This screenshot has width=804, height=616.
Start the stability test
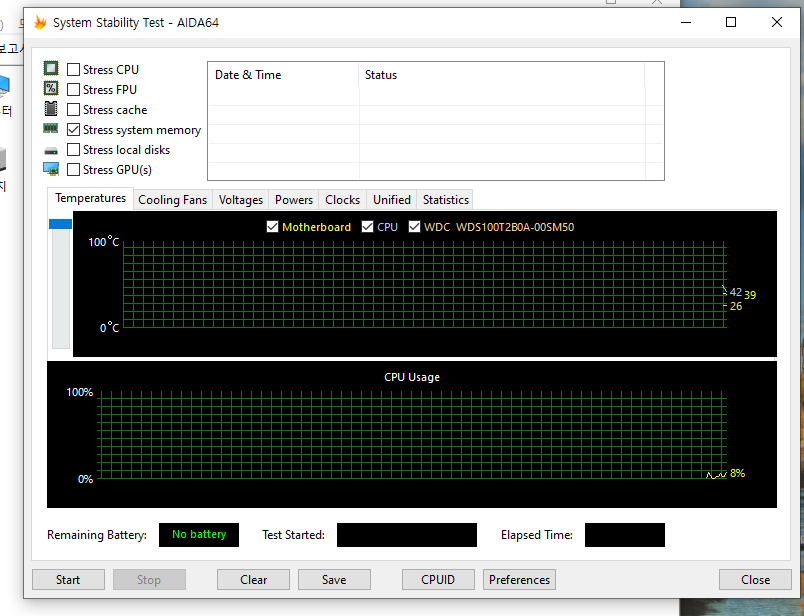68,580
